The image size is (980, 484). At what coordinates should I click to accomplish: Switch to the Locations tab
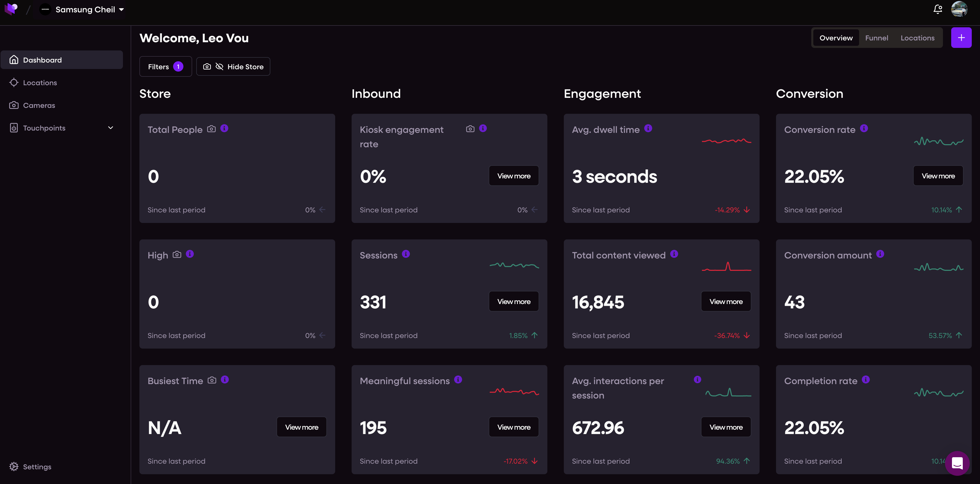[917, 38]
